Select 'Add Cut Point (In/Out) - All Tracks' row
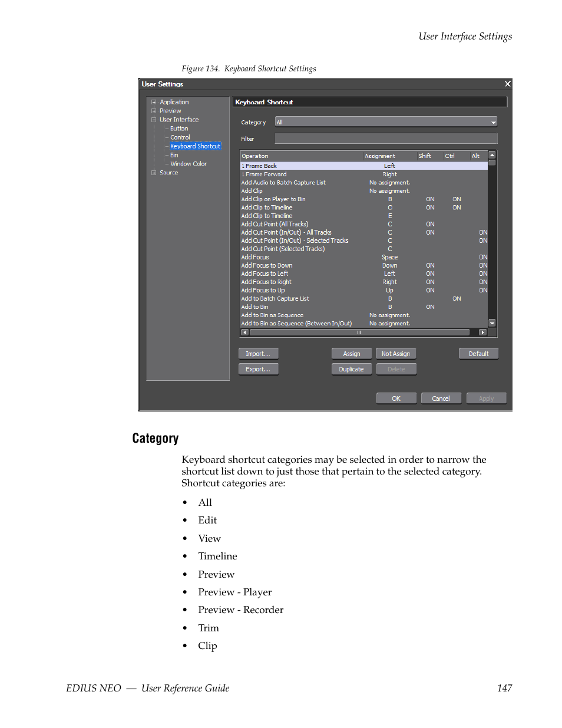The height and width of the screenshot is (728, 562). [364, 232]
